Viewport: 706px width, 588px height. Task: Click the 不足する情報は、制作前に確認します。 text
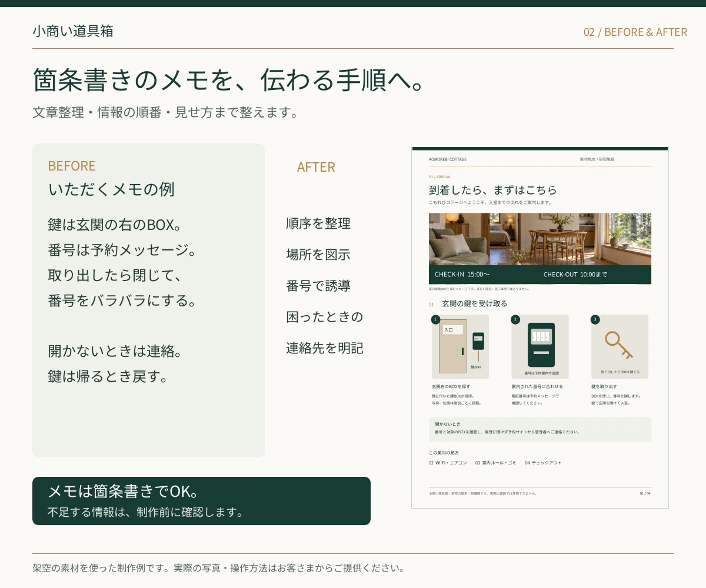point(145,512)
